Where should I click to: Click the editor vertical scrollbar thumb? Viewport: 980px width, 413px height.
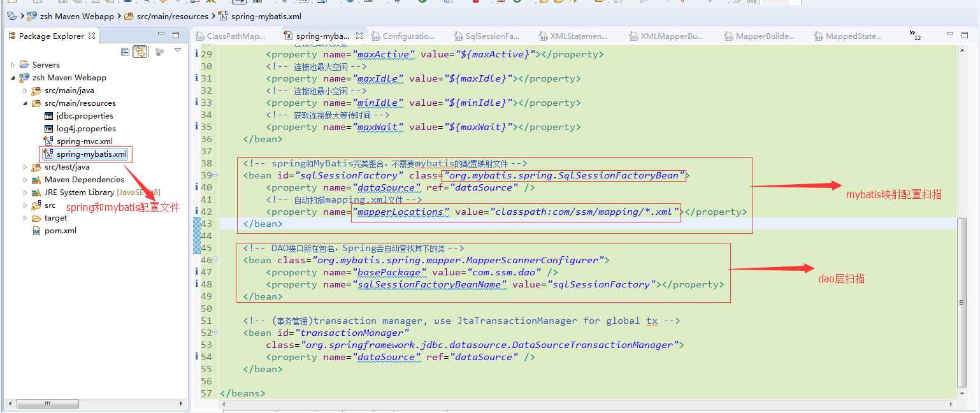point(962,301)
